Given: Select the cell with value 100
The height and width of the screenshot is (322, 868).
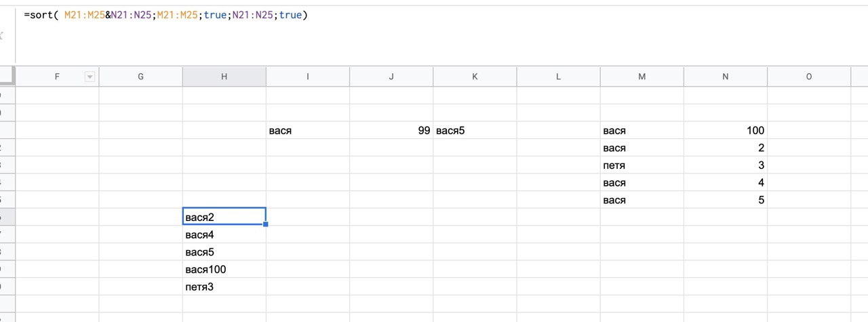Looking at the screenshot, I should pyautogui.click(x=725, y=131).
